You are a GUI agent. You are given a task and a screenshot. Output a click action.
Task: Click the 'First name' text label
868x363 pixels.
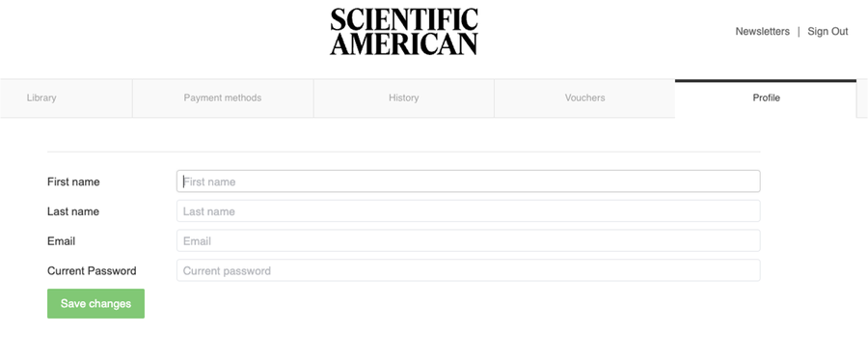coord(73,181)
